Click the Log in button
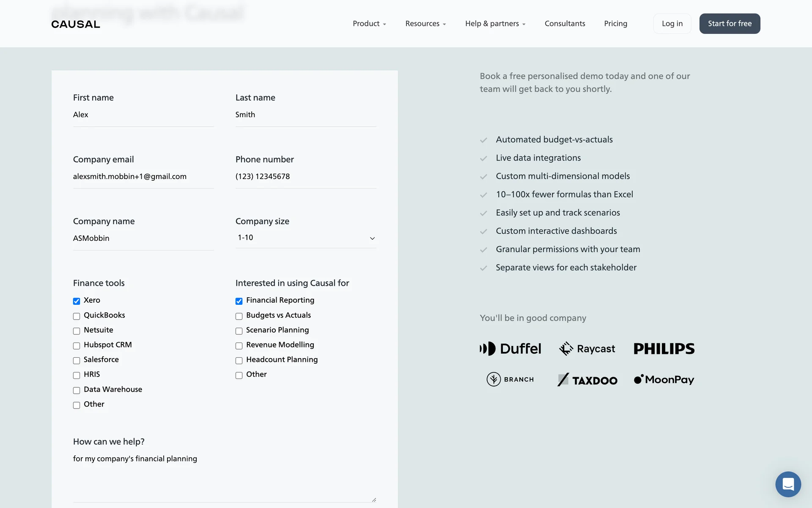 coord(672,24)
